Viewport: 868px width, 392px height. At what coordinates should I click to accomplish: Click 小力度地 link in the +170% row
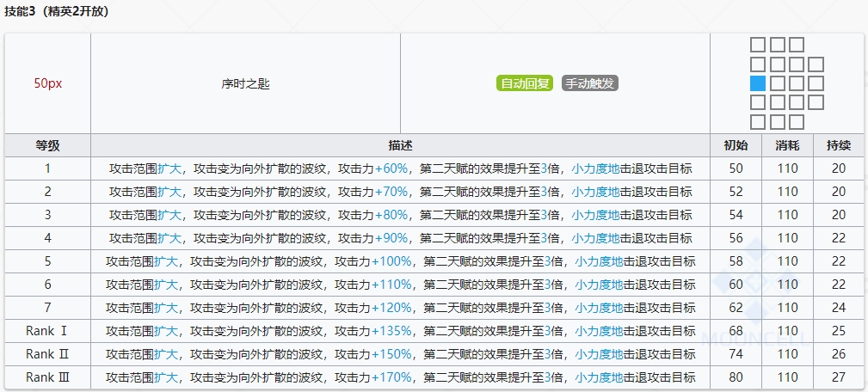point(599,377)
